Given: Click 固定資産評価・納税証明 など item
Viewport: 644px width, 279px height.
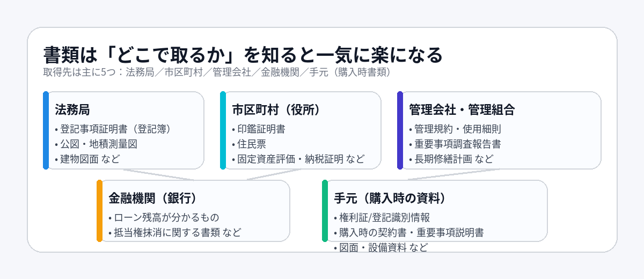Looking at the screenshot, I should (298, 159).
